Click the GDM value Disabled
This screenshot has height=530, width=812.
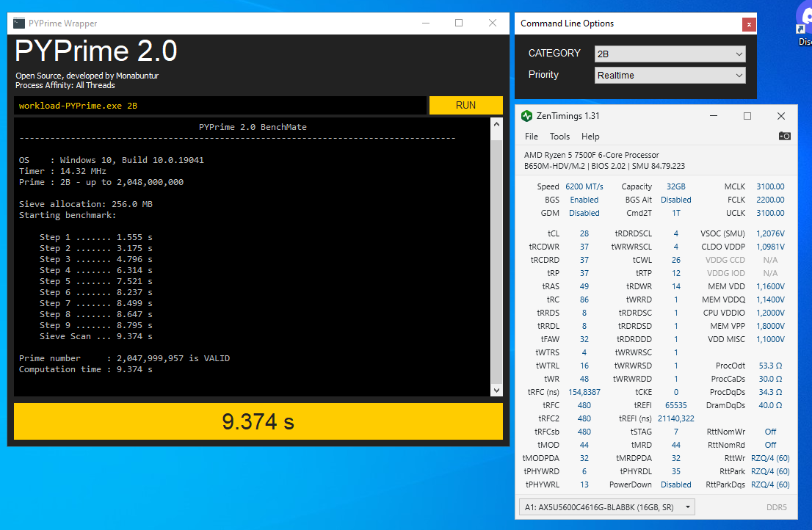[584, 213]
